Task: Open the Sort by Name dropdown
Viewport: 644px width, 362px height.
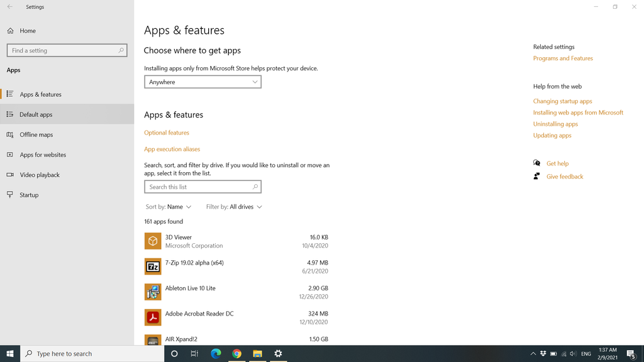Action: click(169, 206)
